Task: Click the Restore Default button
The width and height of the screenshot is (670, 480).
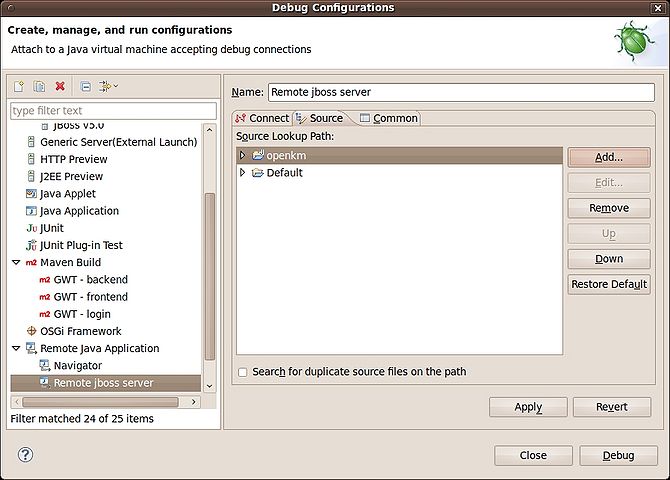Action: [x=609, y=284]
